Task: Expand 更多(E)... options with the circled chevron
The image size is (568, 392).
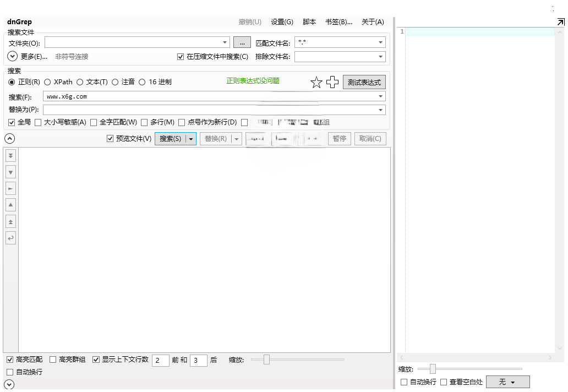Action: (x=12, y=56)
